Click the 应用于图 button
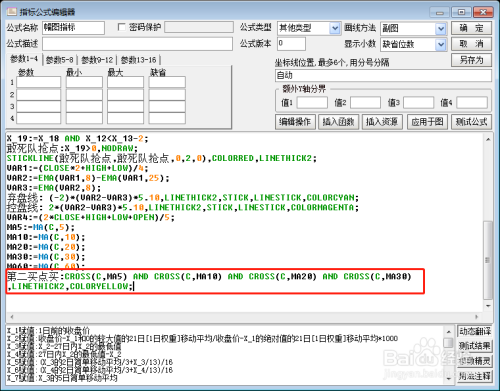Image resolution: width=500 pixels, height=391 pixels. (x=427, y=122)
